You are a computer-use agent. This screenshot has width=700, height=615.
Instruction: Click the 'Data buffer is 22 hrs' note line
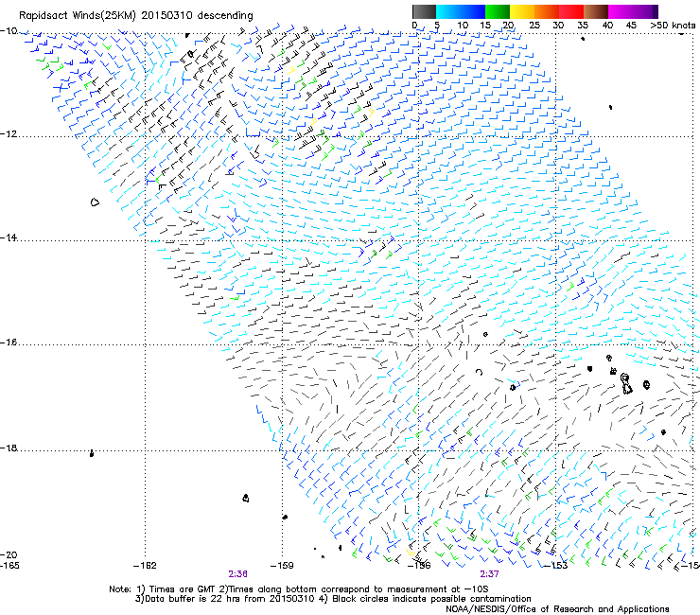[333, 599]
